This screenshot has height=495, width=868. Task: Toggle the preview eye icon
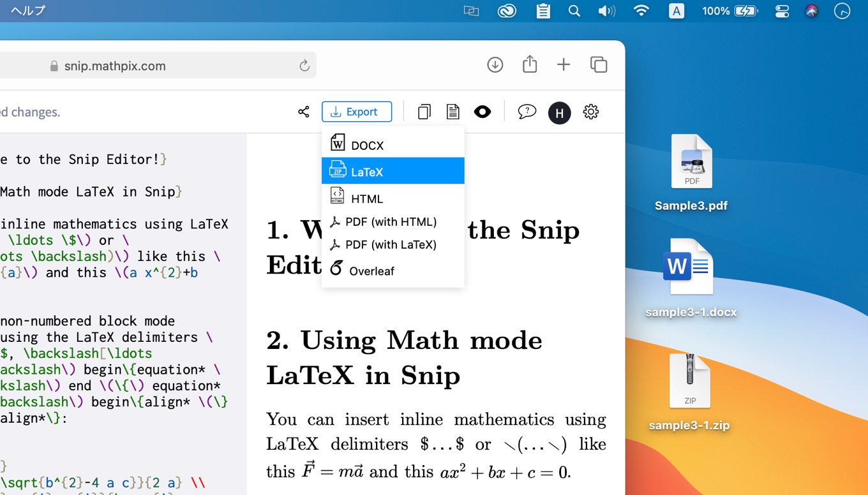(x=483, y=111)
